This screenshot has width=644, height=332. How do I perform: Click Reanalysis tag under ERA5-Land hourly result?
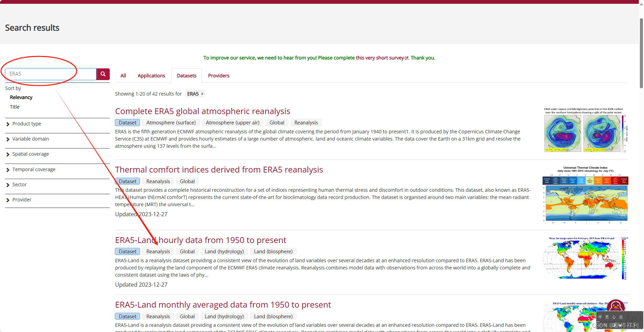point(158,252)
